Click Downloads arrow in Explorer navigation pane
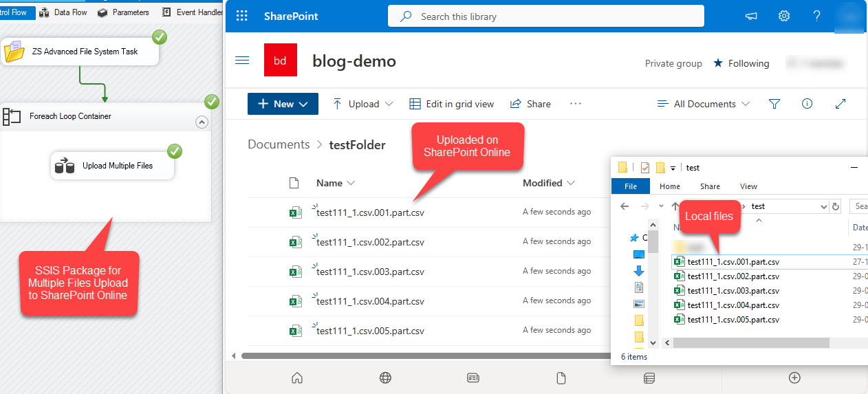This screenshot has width=868, height=394. tap(639, 271)
